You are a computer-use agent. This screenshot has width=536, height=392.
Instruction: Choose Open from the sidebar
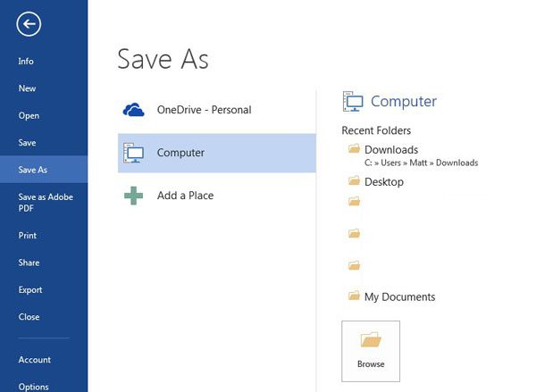click(x=29, y=115)
